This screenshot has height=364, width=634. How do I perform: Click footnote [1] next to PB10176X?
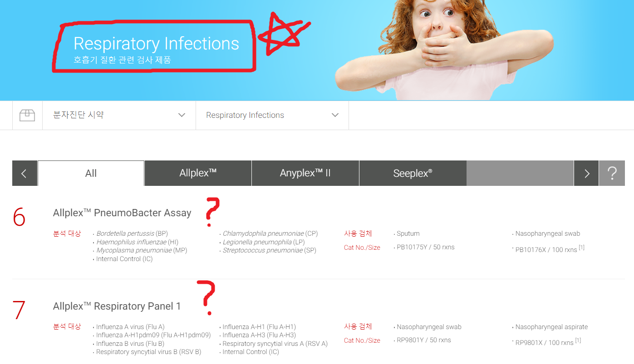pyautogui.click(x=581, y=248)
